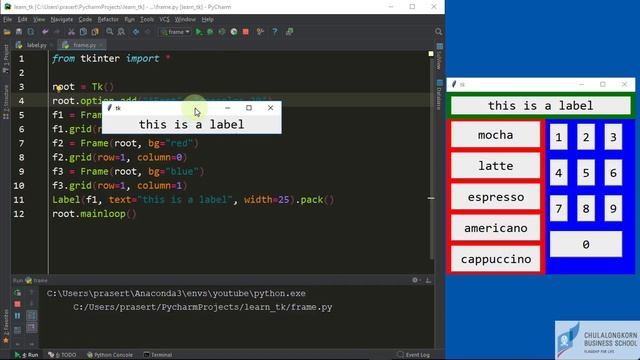Click keypad button 0 in tk window
640x360 pixels.
tap(586, 244)
